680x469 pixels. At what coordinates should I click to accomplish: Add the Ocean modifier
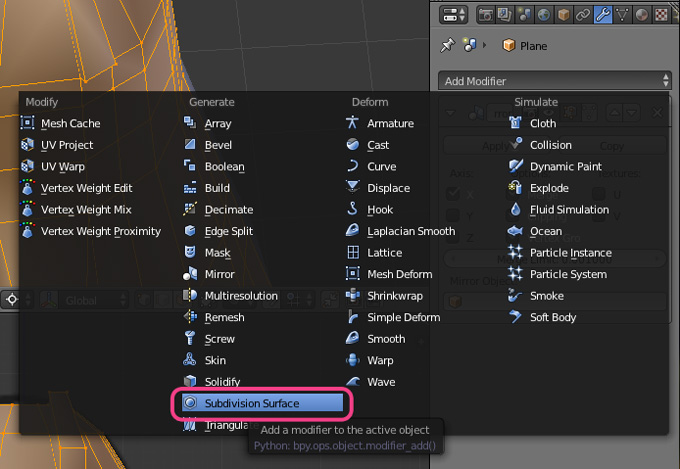pos(535,231)
